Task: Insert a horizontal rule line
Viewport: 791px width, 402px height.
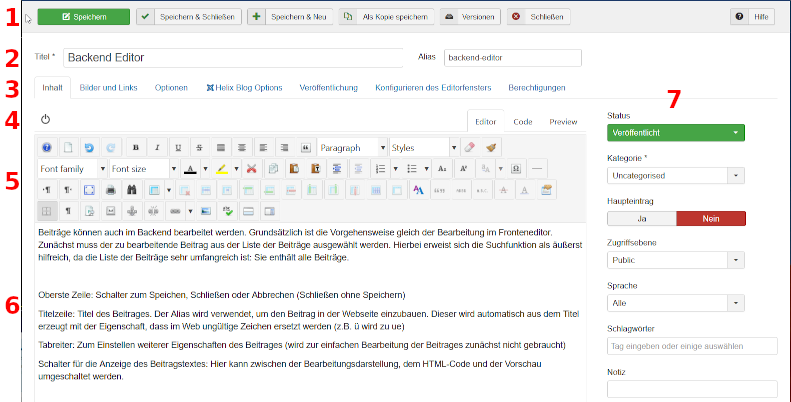Action: (x=537, y=169)
